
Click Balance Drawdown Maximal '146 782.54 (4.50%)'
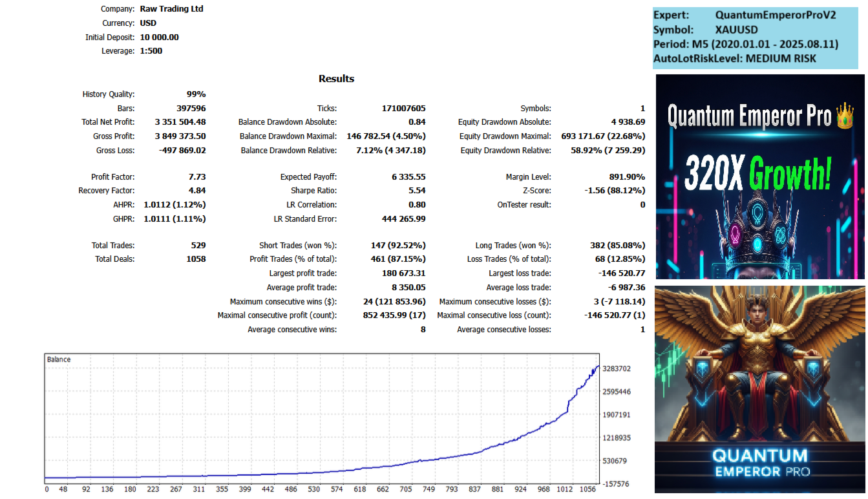[386, 136]
